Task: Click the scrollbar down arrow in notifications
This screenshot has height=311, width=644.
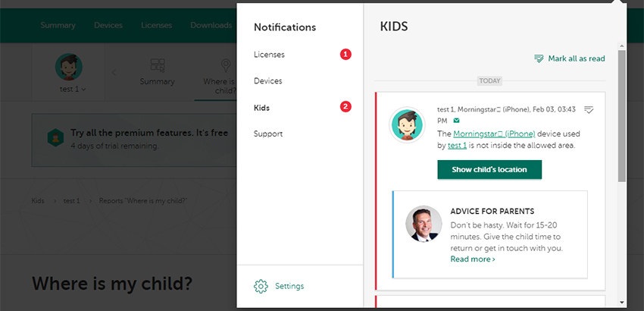Action: tap(622, 303)
